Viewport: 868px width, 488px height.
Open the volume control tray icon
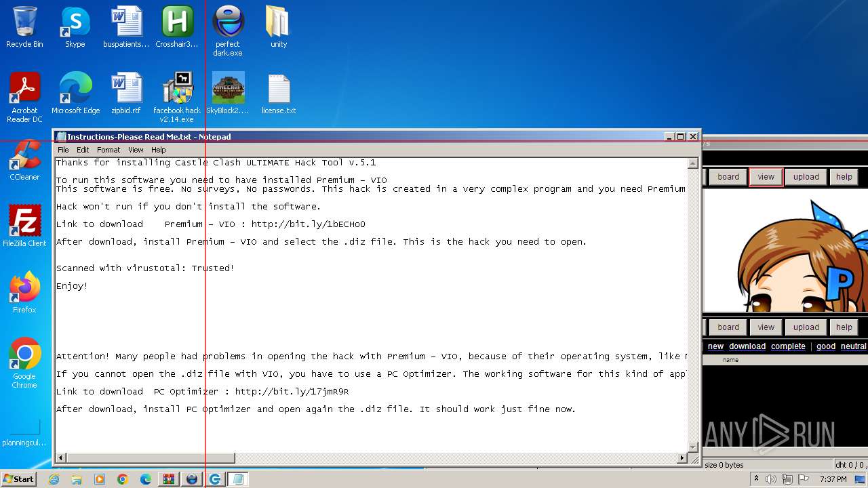pyautogui.click(x=770, y=479)
